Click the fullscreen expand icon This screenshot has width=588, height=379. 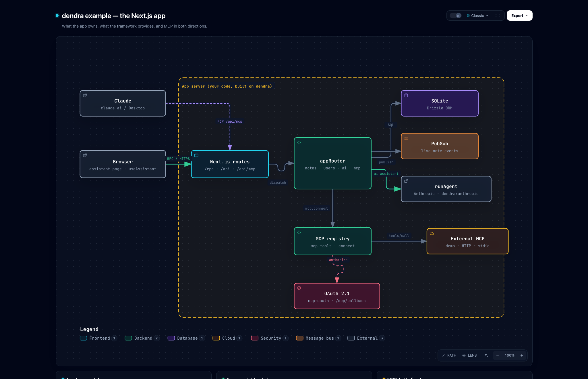tap(498, 16)
